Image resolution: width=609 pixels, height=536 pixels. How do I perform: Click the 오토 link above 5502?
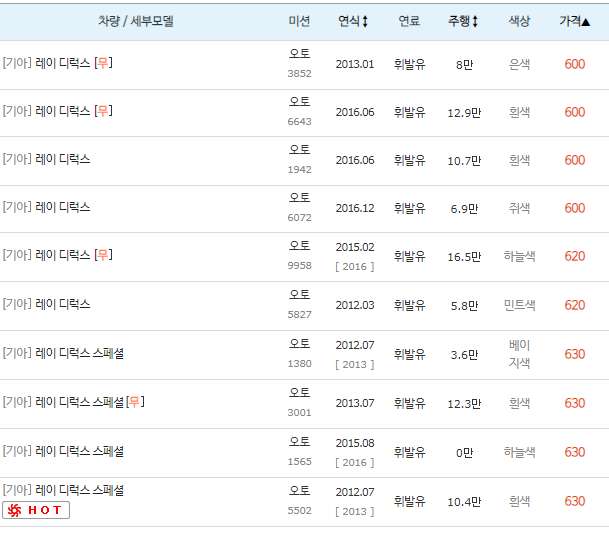coord(299,490)
